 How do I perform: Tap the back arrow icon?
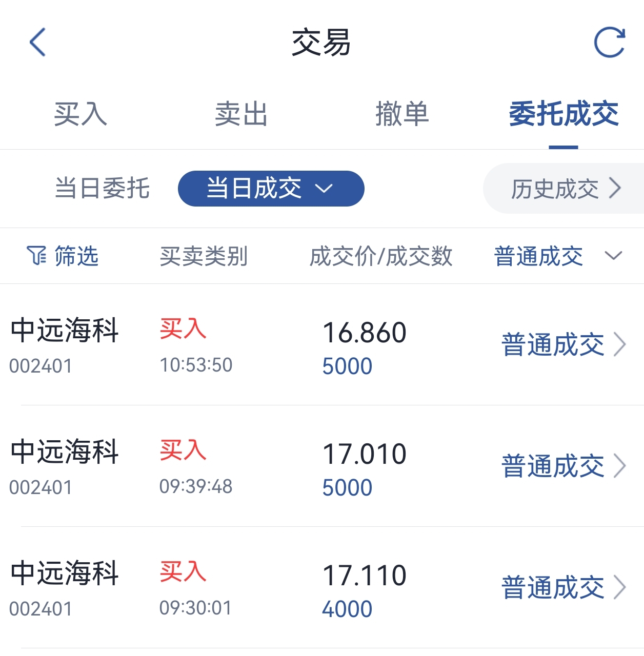38,42
